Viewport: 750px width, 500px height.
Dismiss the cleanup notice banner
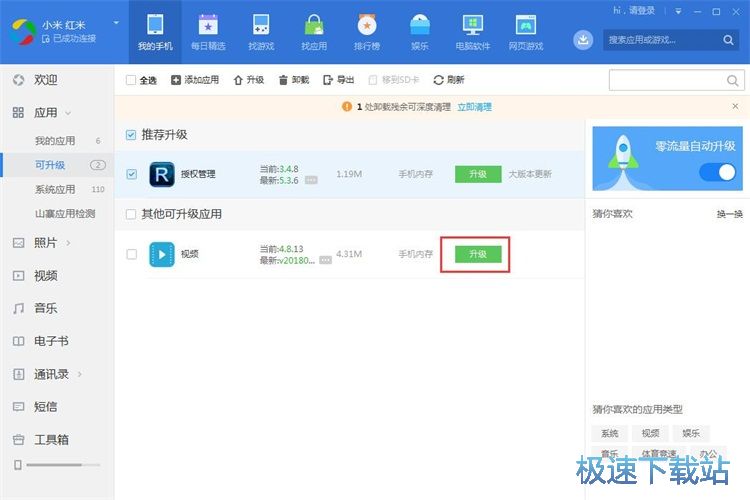[x=735, y=106]
